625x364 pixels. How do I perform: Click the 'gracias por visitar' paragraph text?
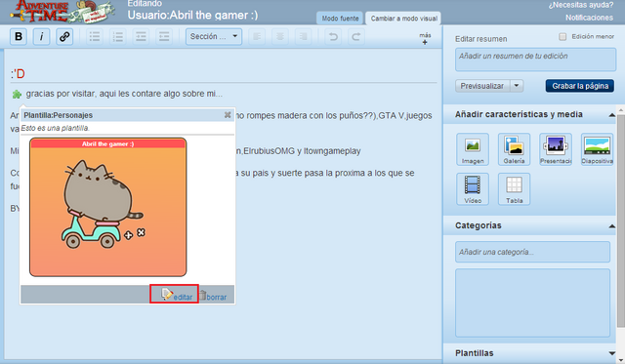click(x=124, y=94)
